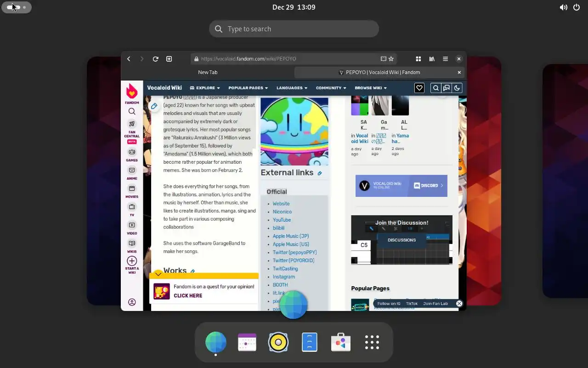Expand the Popular Pages menu
Viewport: 588px width, 368px height.
[x=249, y=88]
